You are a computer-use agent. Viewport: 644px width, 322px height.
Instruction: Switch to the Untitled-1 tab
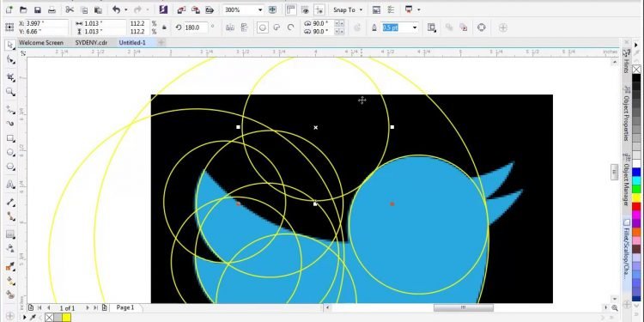click(132, 43)
